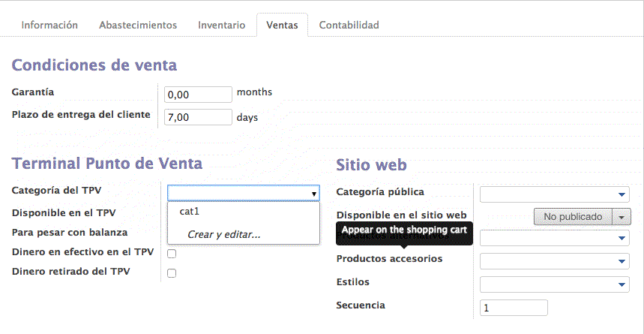Switch to the Información tab
The width and height of the screenshot is (644, 334).
coord(49,25)
